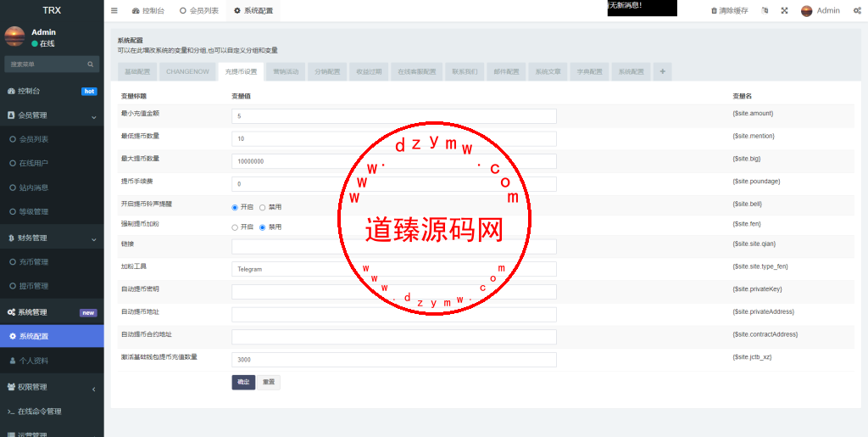
Task: Open the 基础配置 config tab
Action: pyautogui.click(x=136, y=72)
